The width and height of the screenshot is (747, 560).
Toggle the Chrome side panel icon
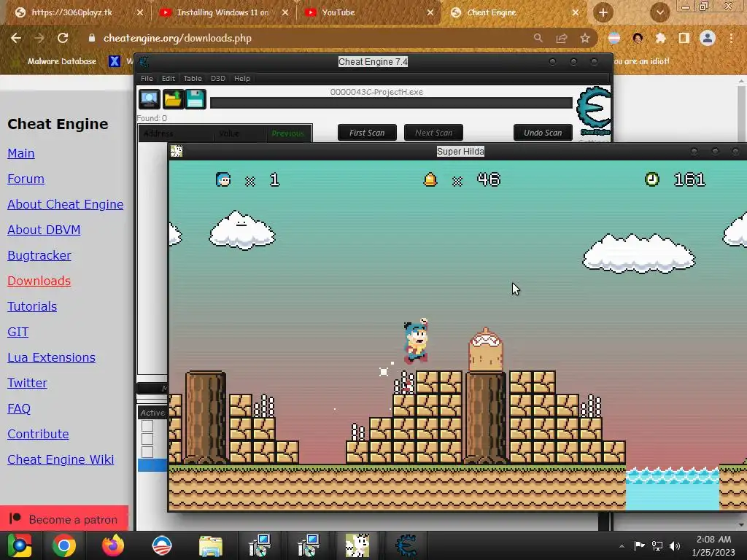[x=684, y=38]
